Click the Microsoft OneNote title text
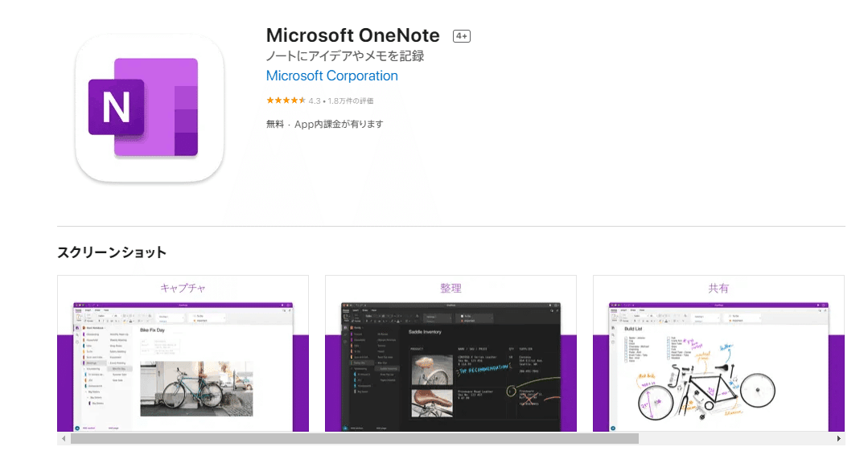This screenshot has width=868, height=455. [352, 35]
